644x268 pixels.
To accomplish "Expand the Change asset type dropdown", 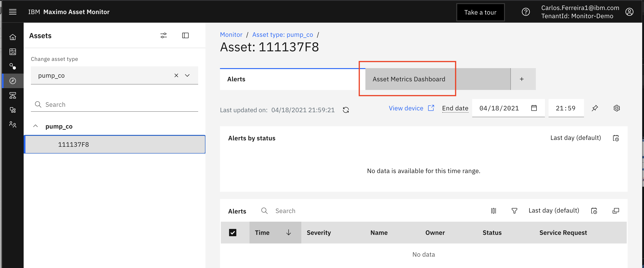I will click(187, 75).
